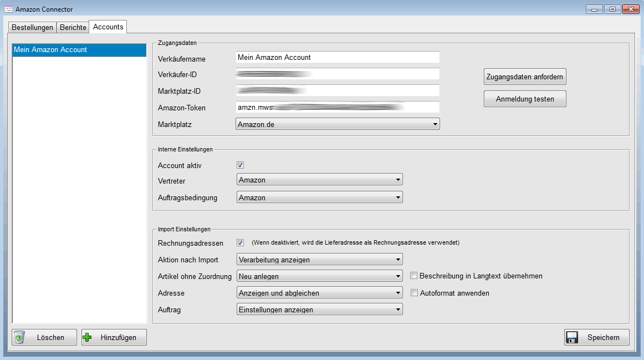Screen dimensions: 644x360
Task: Click Zugangsdaten anfordern button
Action: 525,77
